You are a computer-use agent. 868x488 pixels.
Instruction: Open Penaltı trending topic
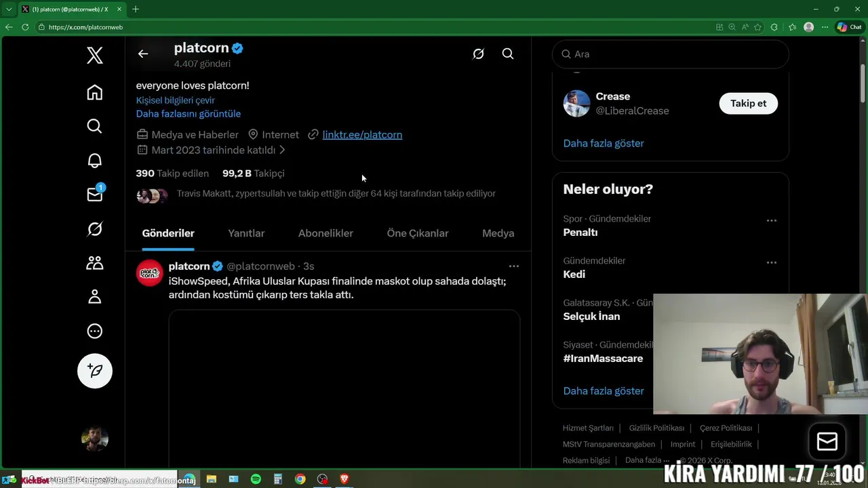tap(580, 232)
